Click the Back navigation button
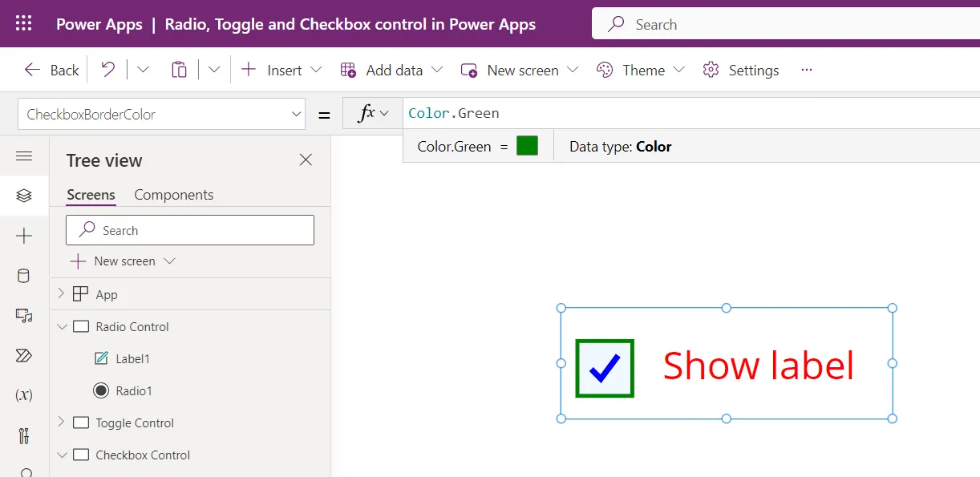 coord(50,70)
